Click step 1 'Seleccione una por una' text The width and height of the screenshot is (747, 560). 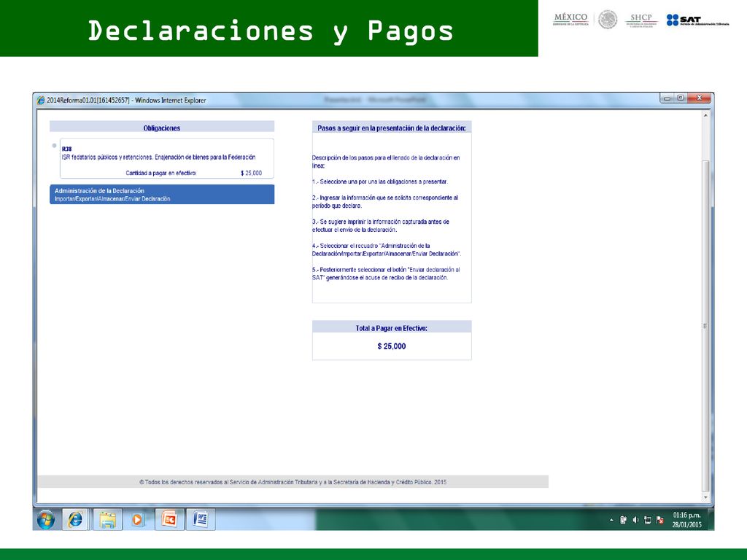click(x=380, y=182)
